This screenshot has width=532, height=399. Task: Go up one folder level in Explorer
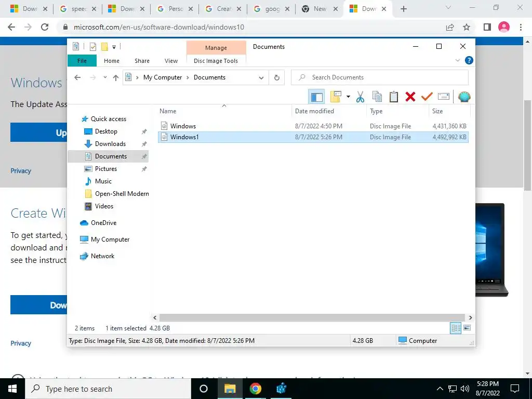point(116,78)
